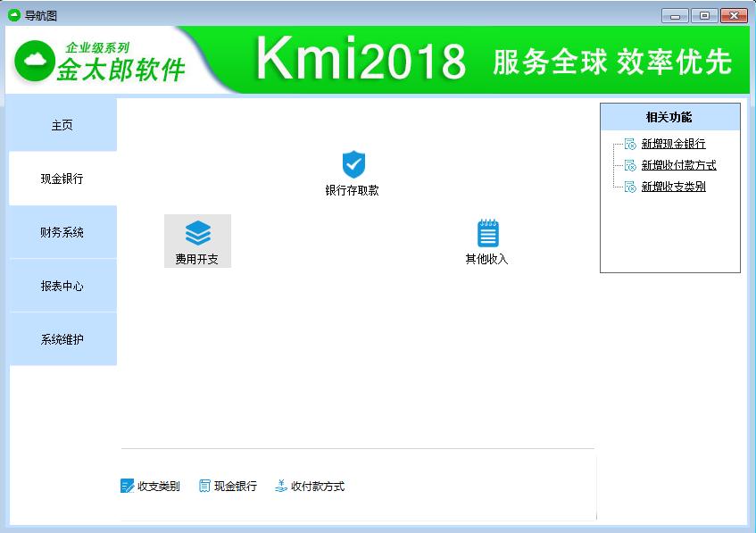Open the 系统维护 tab
Screen dimensions: 756x533
(x=62, y=338)
